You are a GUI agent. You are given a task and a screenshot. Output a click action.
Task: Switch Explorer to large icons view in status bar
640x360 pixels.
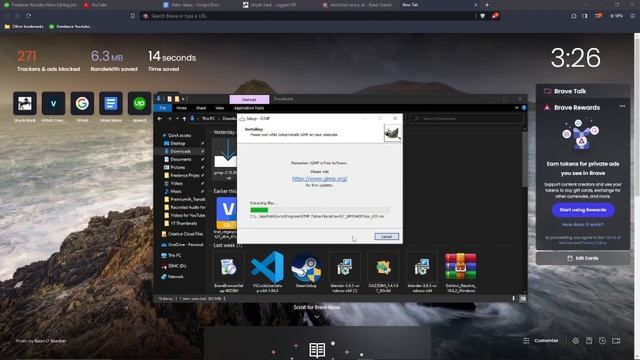(523, 299)
